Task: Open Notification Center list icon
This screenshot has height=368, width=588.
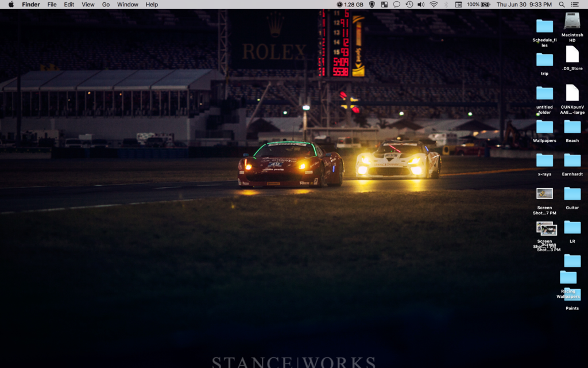Action: [x=575, y=5]
